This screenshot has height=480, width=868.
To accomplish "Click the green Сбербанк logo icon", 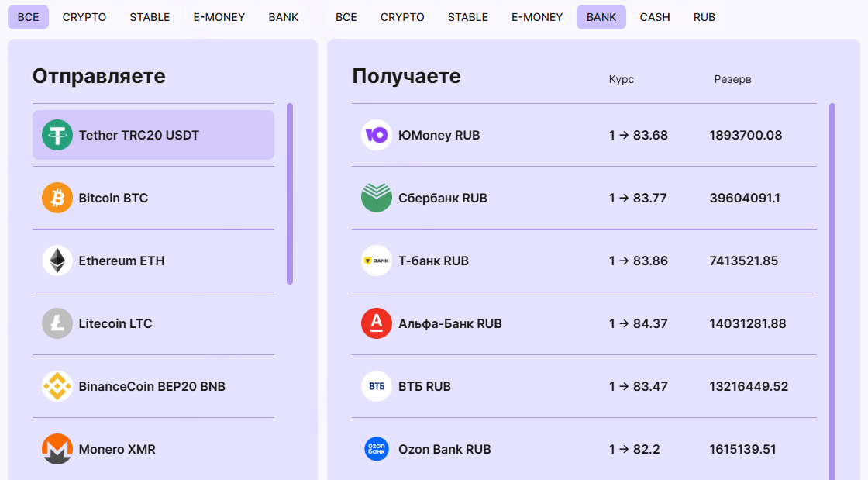I will (x=377, y=198).
